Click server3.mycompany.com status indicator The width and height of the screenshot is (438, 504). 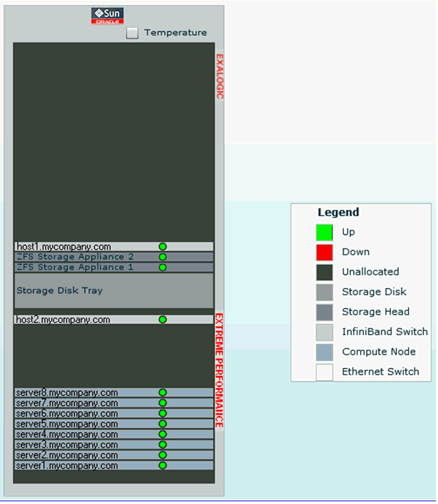click(x=163, y=445)
